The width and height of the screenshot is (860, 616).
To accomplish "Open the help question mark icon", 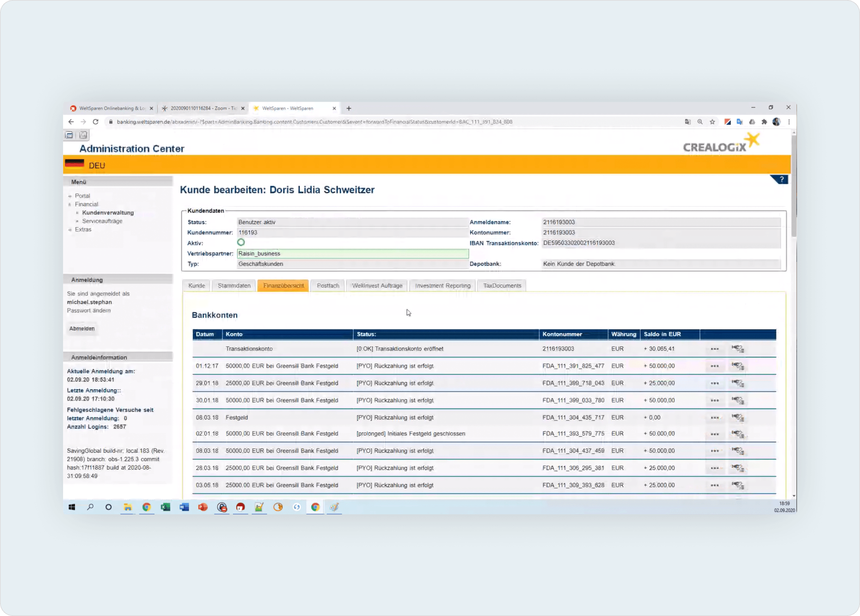I will [x=781, y=179].
